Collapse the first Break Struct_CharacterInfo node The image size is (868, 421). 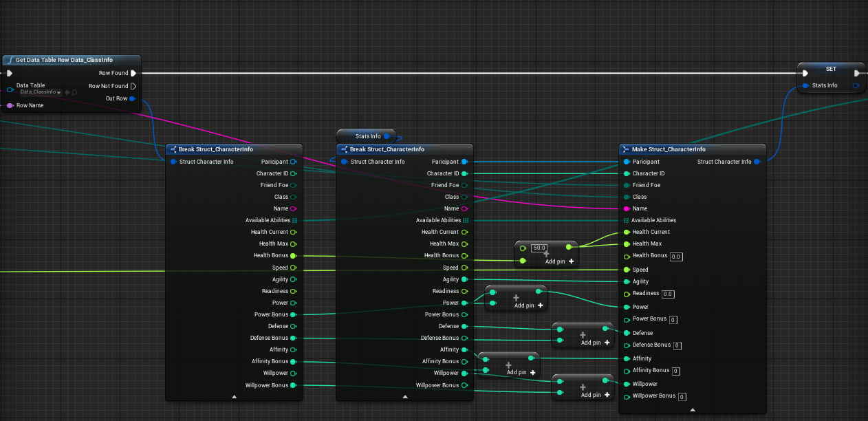[234, 397]
